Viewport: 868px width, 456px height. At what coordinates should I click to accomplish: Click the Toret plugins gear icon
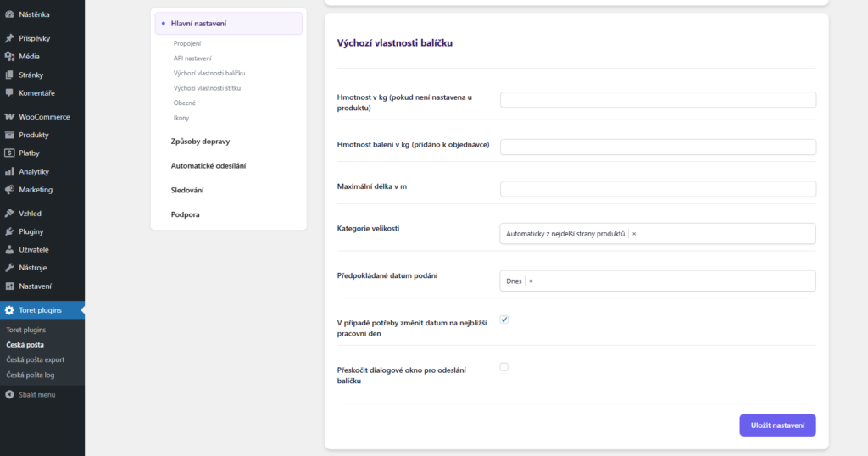point(9,310)
